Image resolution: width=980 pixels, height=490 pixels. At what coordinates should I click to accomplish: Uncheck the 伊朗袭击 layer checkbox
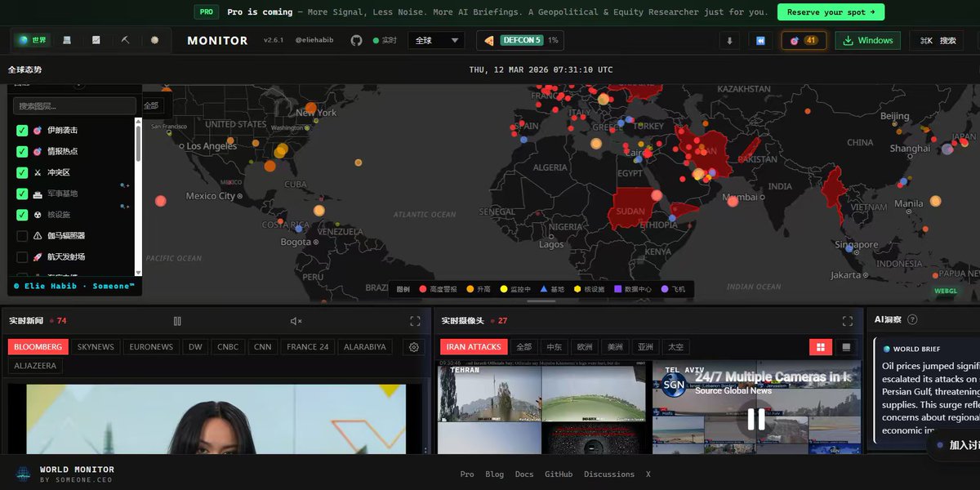[22, 131]
